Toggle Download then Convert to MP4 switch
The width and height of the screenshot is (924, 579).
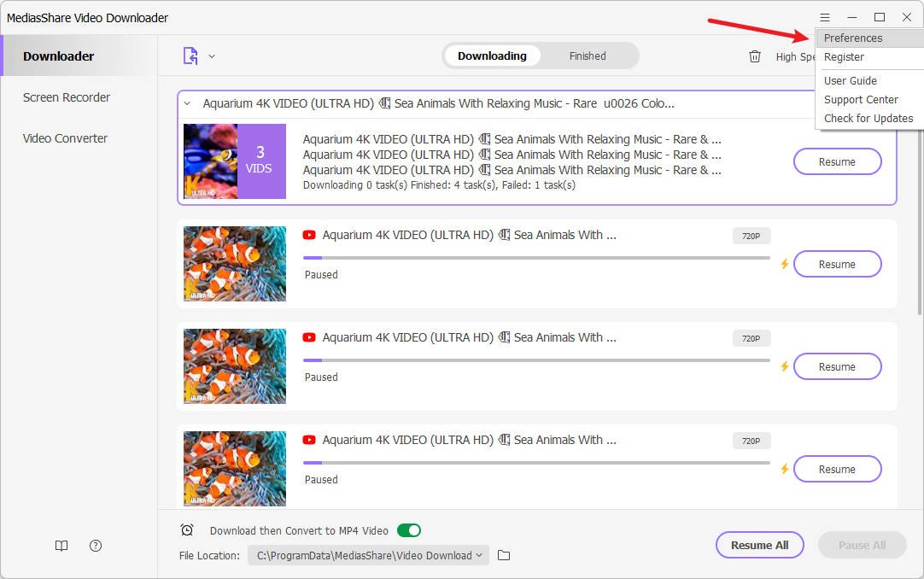click(x=409, y=530)
